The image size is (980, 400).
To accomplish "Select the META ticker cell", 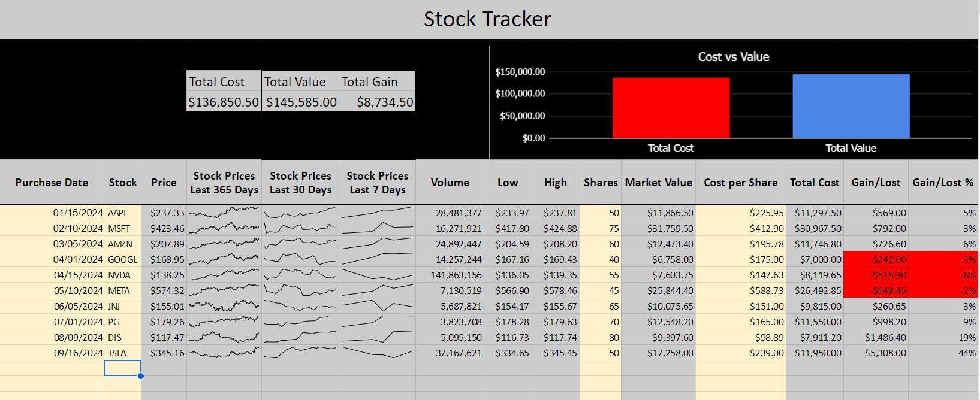I will click(123, 290).
